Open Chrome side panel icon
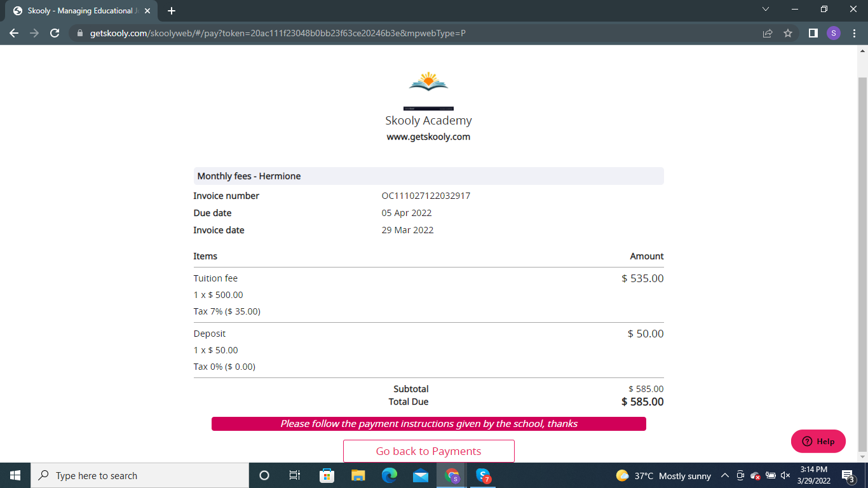This screenshot has height=488, width=868. tap(813, 33)
